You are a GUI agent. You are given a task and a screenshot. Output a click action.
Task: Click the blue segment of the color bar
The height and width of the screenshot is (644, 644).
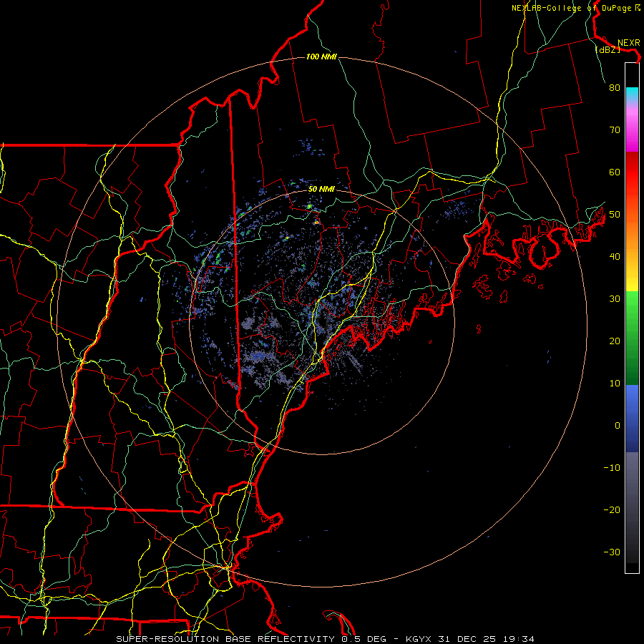632,419
